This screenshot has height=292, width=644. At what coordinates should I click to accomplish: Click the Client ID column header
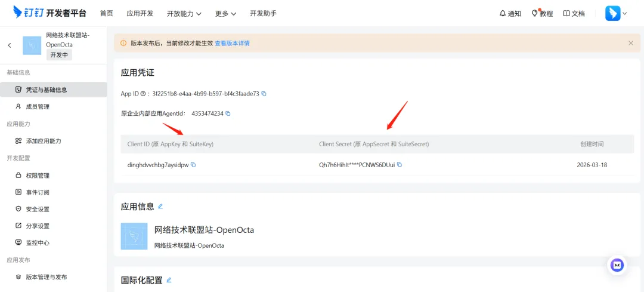[x=171, y=144]
